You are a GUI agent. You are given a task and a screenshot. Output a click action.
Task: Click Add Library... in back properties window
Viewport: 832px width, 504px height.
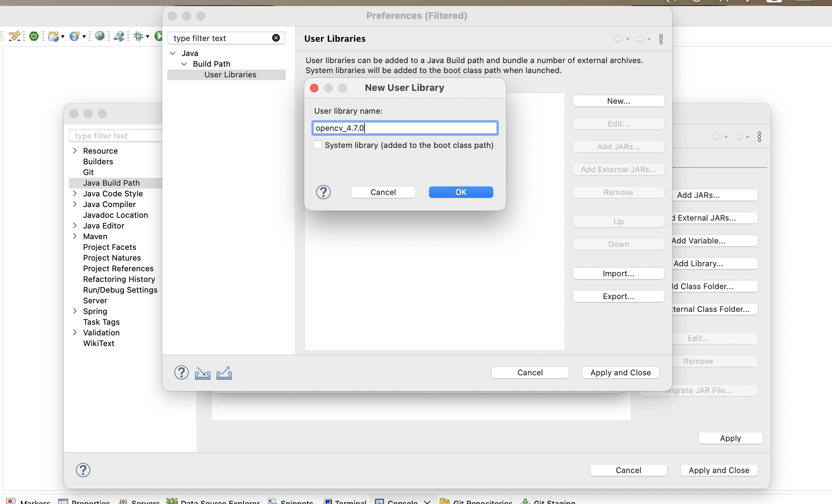714,263
